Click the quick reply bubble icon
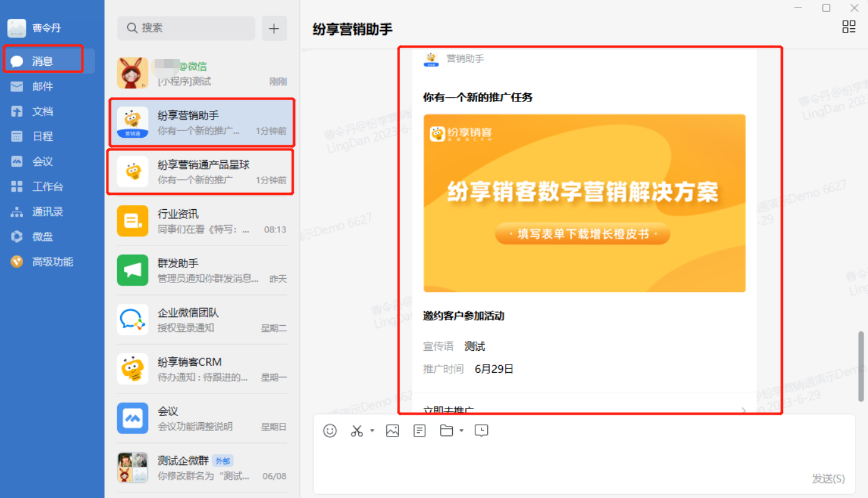Viewport: 868px width, 498px height. (482, 431)
